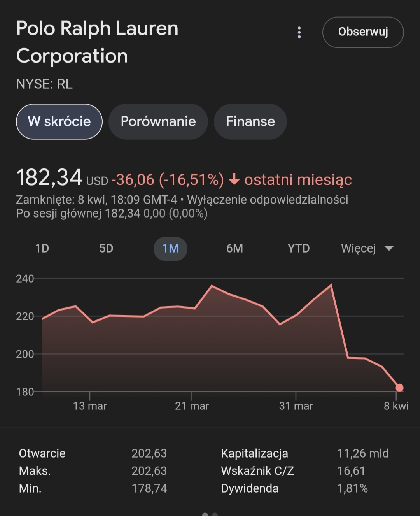Select the W skrócie tab
Image resolution: width=420 pixels, height=516 pixels.
click(59, 121)
